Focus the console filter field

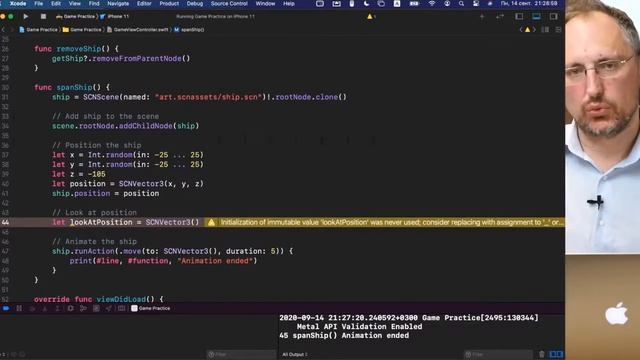pos(498,354)
